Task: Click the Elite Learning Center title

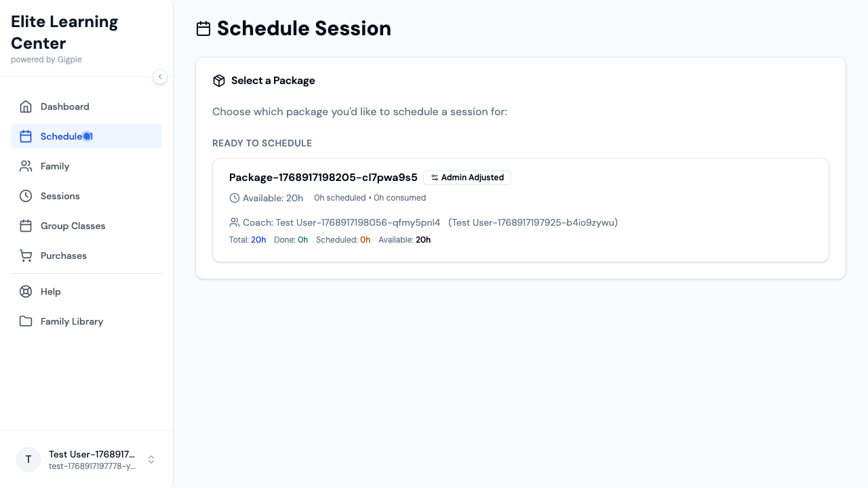Action: pyautogui.click(x=64, y=33)
